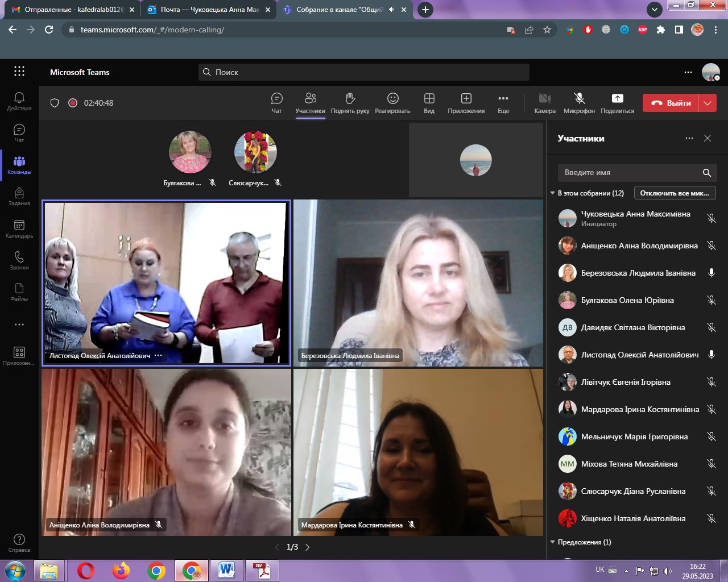Open Teams settings ellipsis in header
Viewport: 728px width, 582px height.
(x=688, y=72)
